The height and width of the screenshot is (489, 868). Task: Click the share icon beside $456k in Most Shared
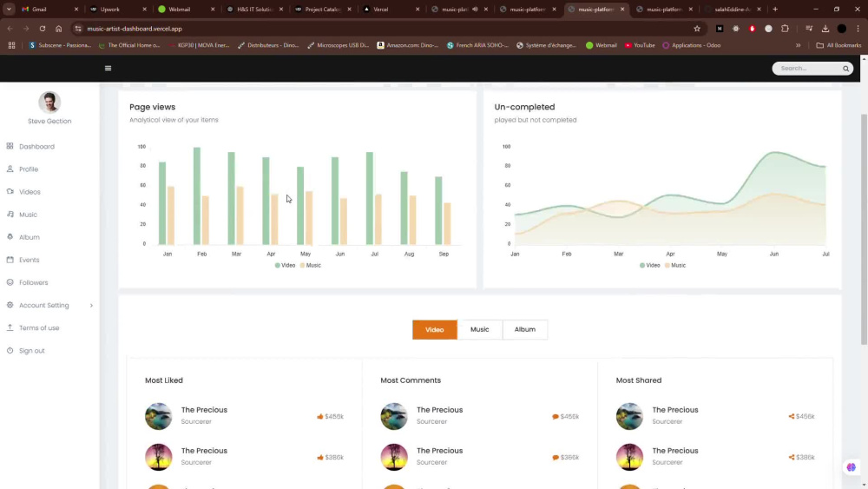click(x=791, y=416)
